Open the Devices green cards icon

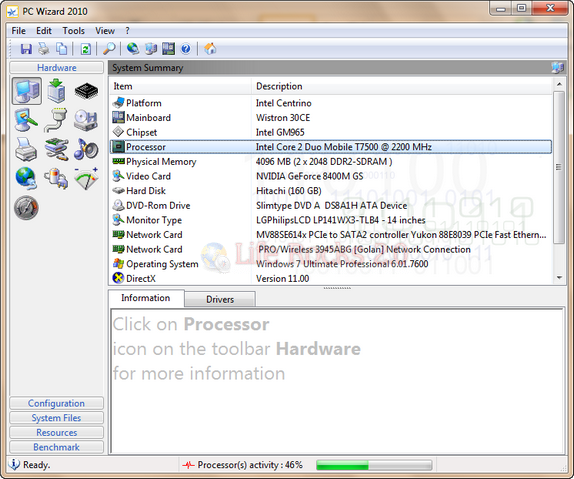point(56,149)
